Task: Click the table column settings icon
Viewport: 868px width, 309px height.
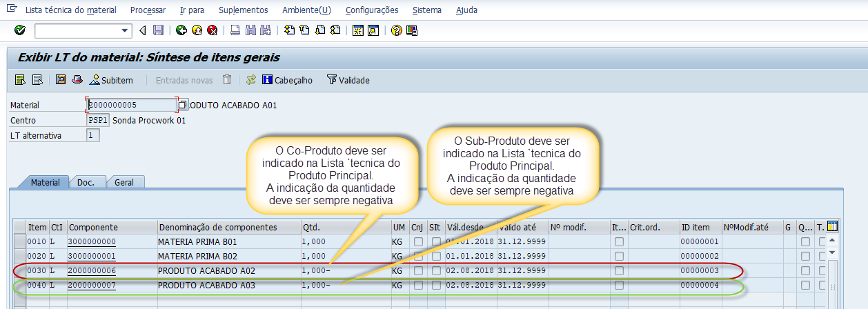Action: point(833,226)
